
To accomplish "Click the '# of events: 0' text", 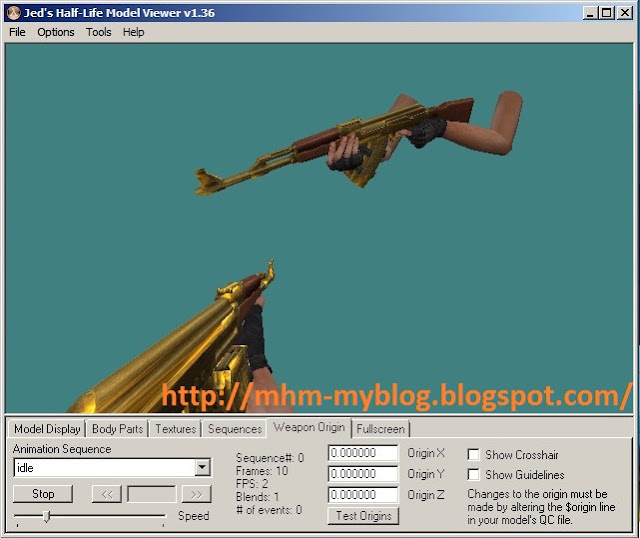I will (x=269, y=510).
